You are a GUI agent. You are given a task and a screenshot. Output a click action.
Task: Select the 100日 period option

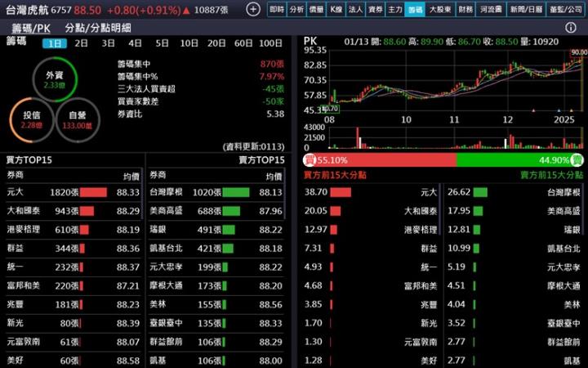[x=270, y=43]
